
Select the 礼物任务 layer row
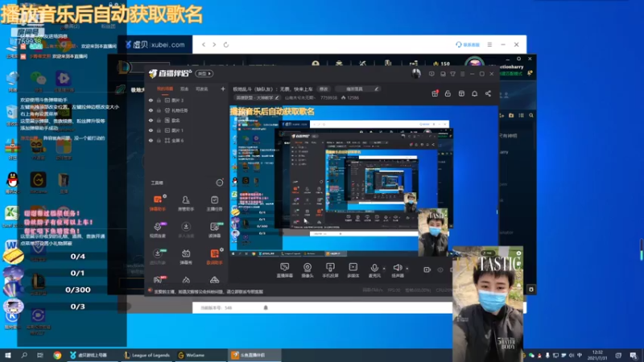click(x=187, y=110)
